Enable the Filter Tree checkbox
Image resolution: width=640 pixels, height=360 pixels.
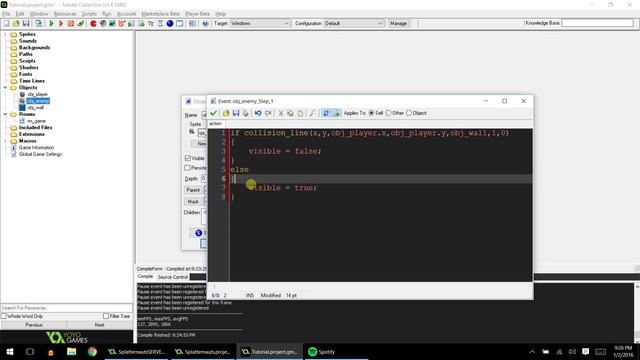[106, 316]
